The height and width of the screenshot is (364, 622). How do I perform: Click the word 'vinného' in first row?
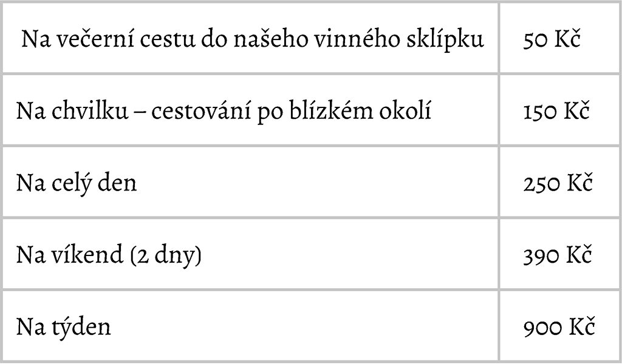click(354, 38)
